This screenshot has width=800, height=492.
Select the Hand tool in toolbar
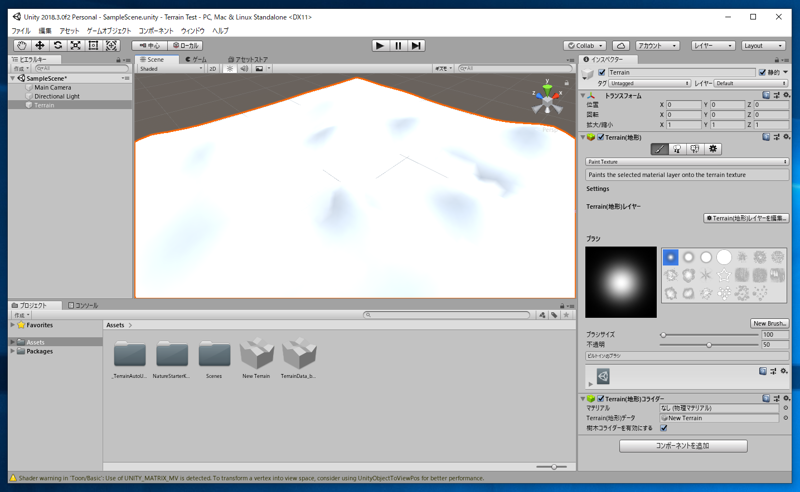21,45
